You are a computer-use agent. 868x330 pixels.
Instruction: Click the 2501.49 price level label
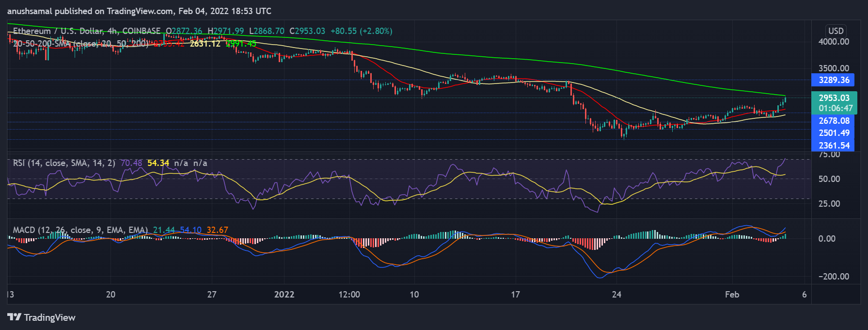tap(834, 133)
